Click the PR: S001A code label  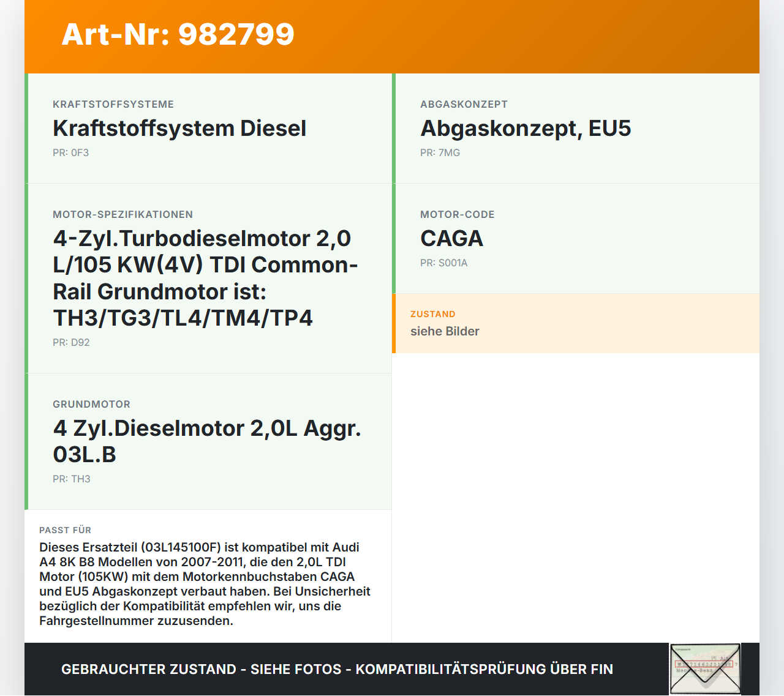[443, 263]
